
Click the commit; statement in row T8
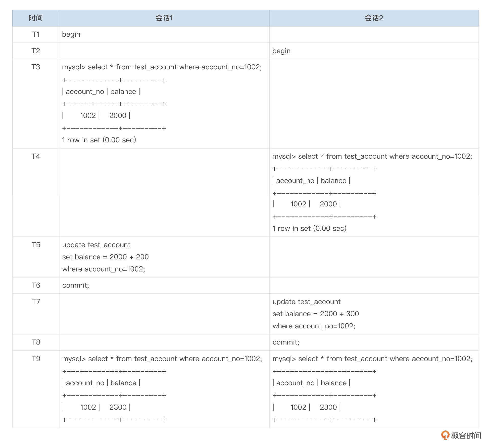tap(286, 342)
